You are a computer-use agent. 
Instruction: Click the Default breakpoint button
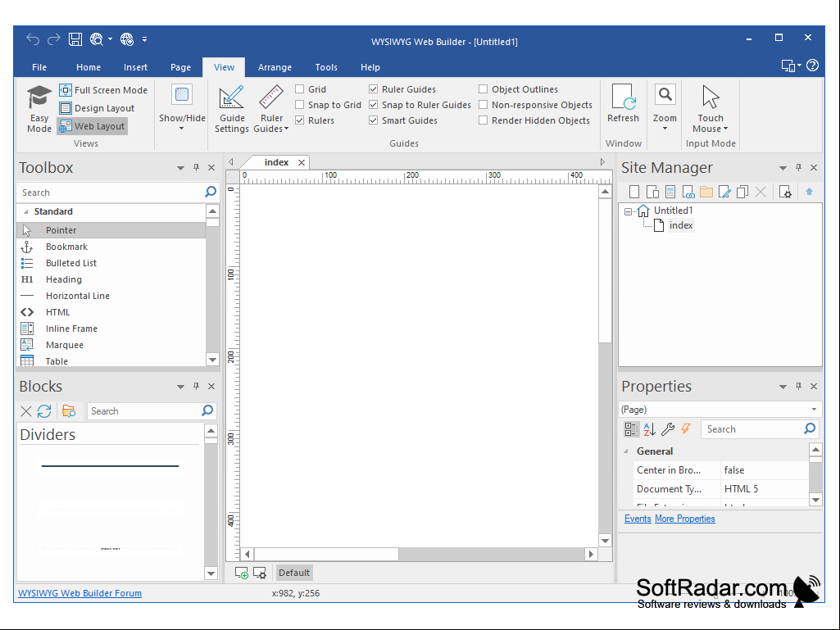click(293, 573)
